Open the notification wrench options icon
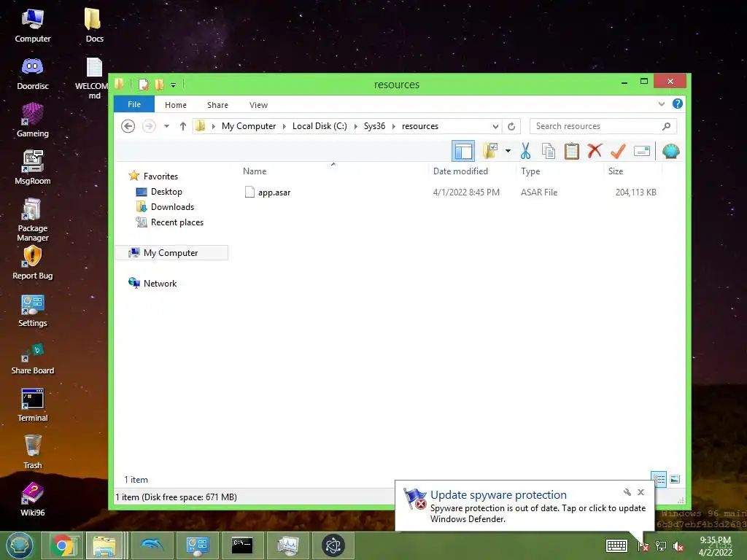747x560 pixels. click(x=627, y=492)
